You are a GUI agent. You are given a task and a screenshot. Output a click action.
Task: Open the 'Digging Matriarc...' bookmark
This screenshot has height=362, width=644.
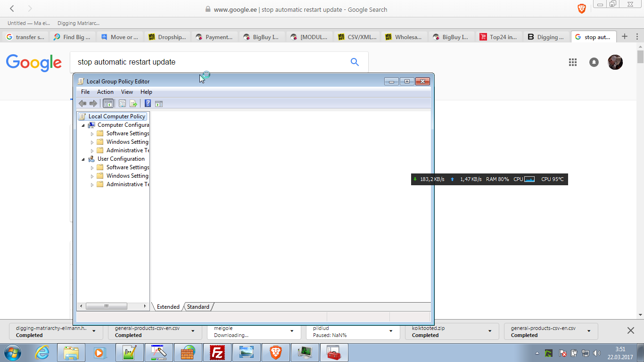78,23
